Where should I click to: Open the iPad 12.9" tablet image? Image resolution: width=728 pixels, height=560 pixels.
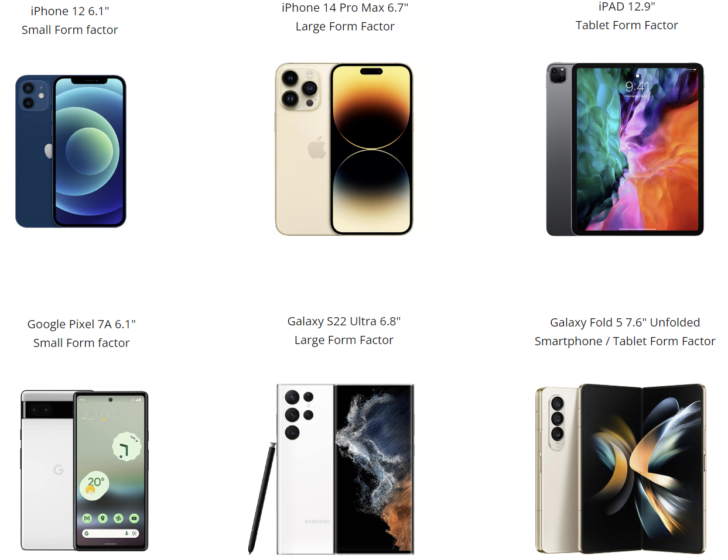point(625,149)
